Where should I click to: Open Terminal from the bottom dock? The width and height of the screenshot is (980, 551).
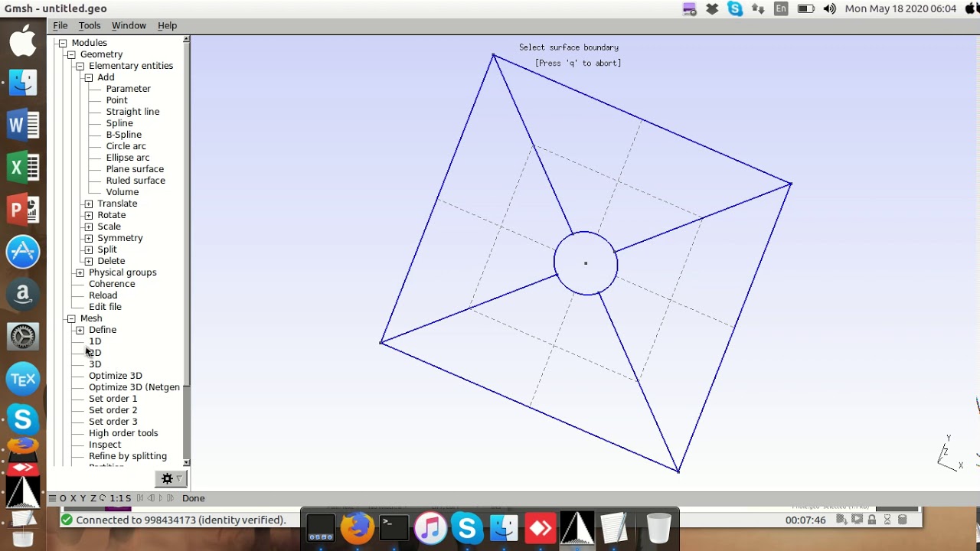[394, 527]
